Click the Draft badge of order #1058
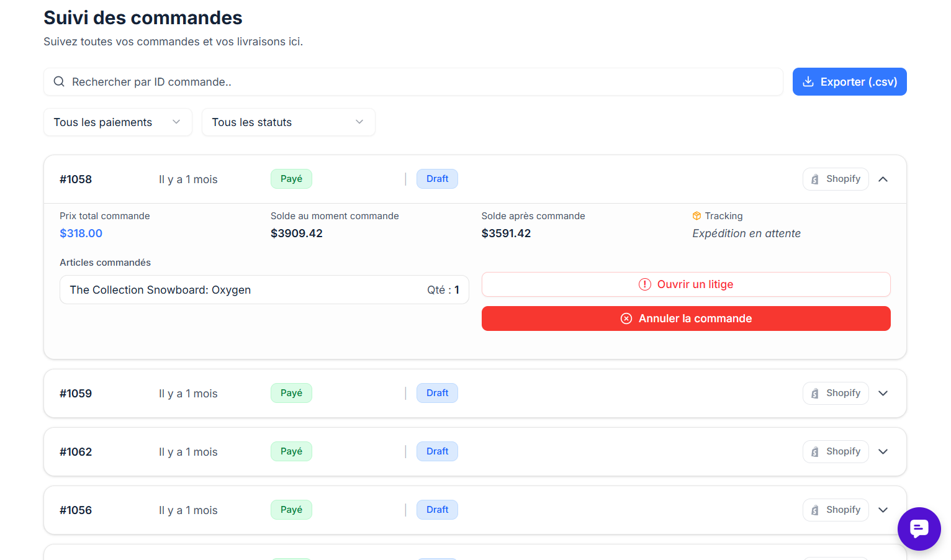 (437, 179)
